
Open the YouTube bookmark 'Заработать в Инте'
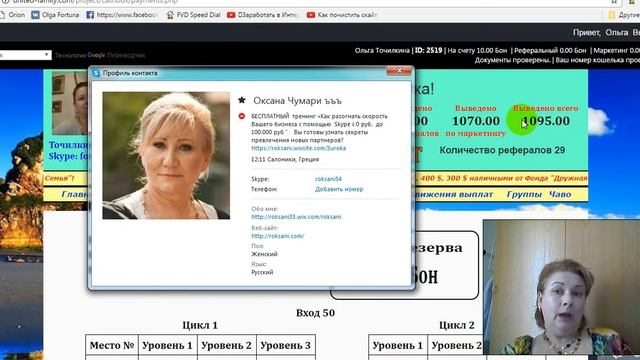(263, 15)
